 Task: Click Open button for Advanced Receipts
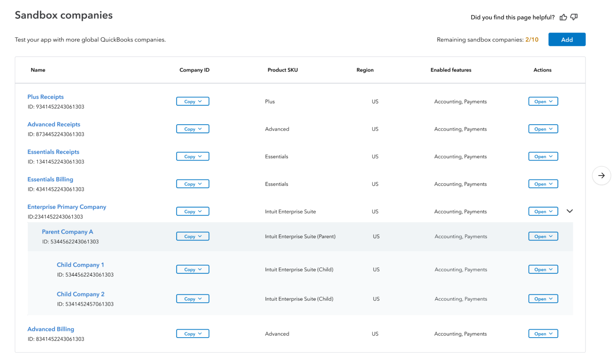543,129
